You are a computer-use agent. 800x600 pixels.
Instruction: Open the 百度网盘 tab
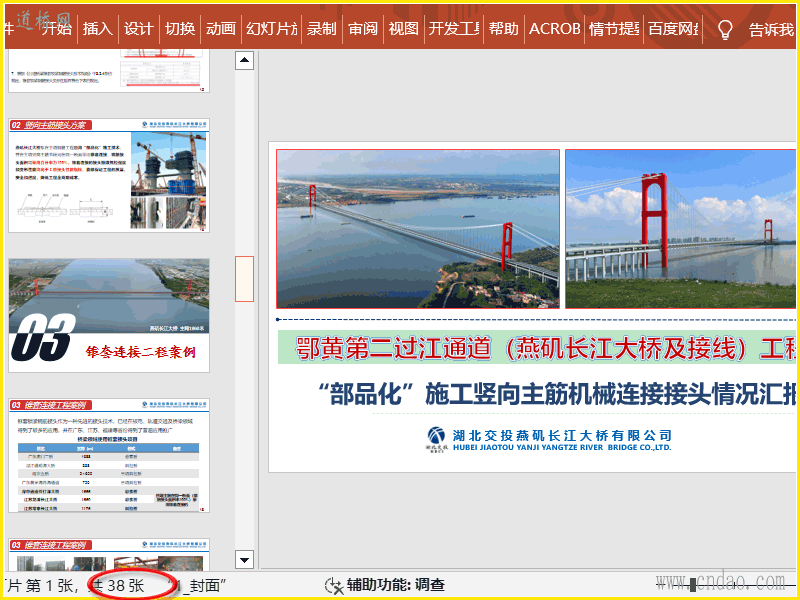pos(673,29)
